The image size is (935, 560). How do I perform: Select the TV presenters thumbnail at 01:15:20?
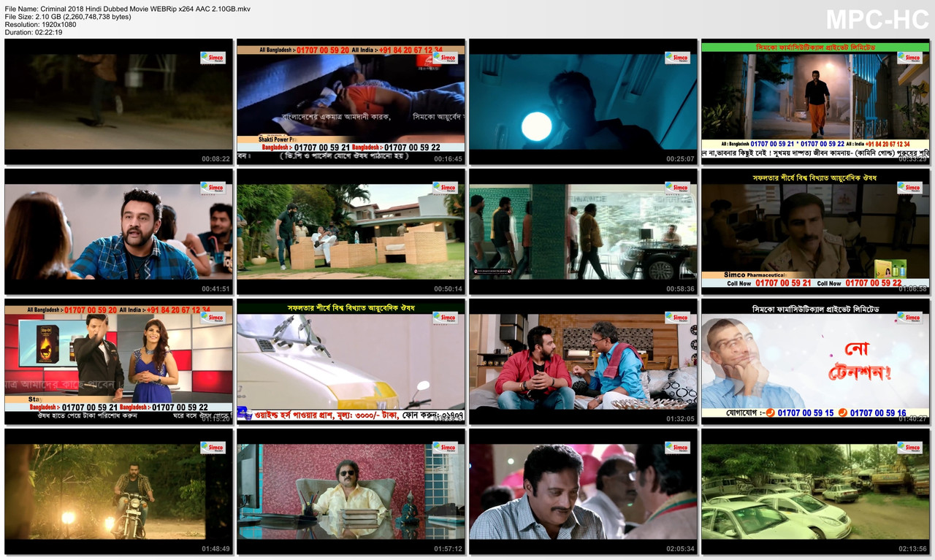[119, 361]
